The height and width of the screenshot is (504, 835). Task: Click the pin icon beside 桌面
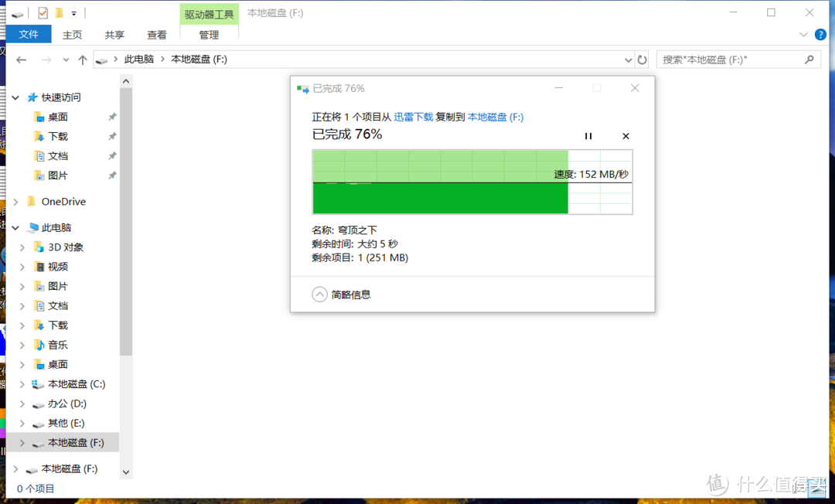tap(112, 117)
